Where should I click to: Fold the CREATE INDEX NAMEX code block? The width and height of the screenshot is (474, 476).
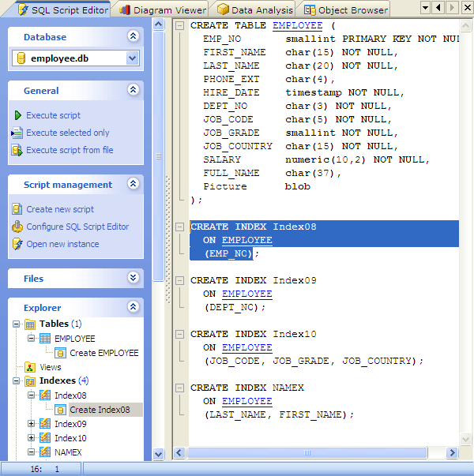point(180,388)
